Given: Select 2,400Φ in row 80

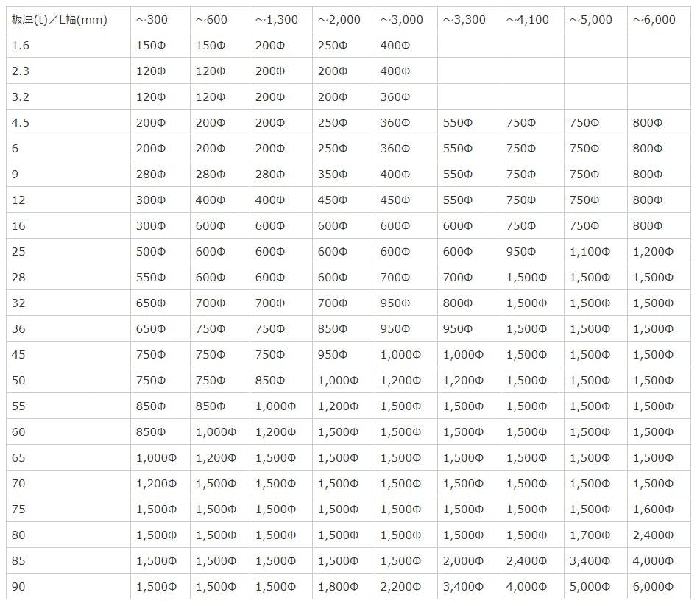Looking at the screenshot, I should pos(653,535).
